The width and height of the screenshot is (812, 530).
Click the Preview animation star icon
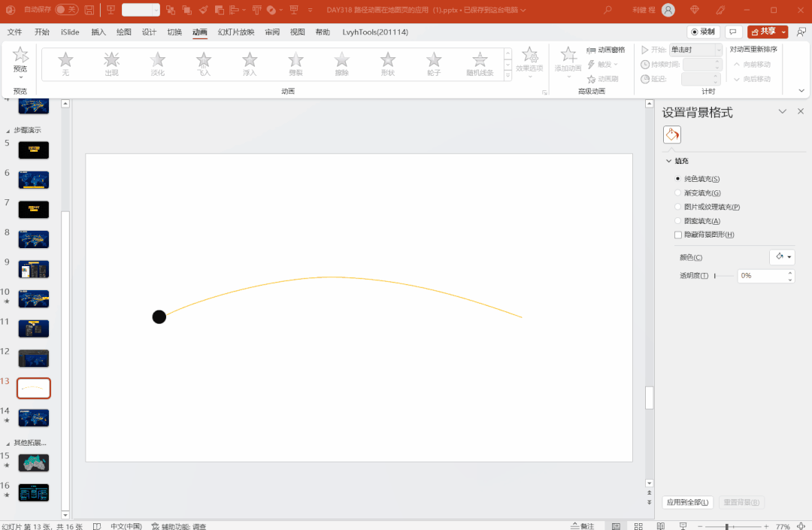pos(20,55)
